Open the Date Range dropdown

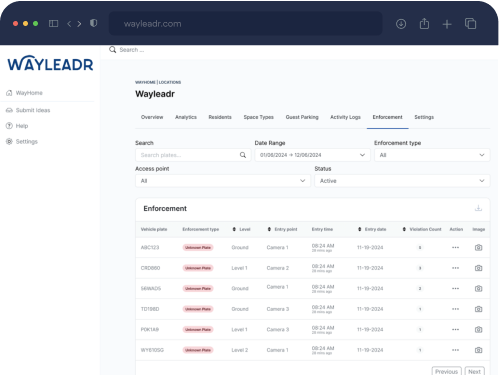click(x=312, y=155)
